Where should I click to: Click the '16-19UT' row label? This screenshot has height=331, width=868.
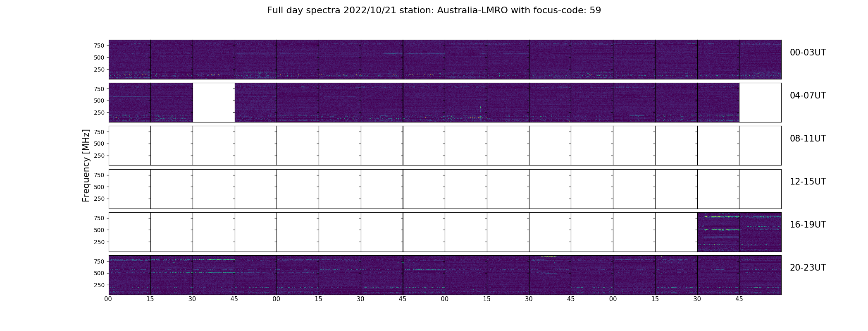click(808, 225)
